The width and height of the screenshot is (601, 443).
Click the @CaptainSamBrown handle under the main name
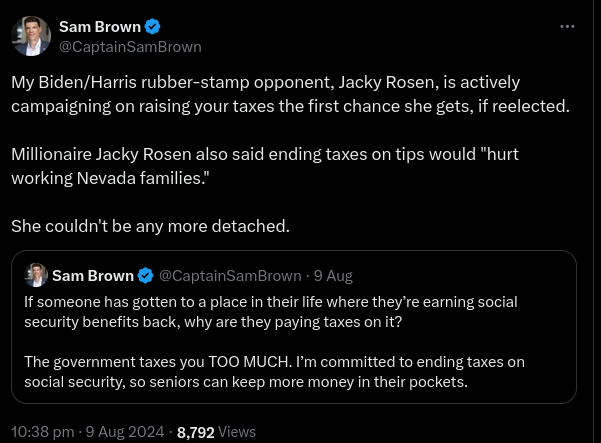point(130,46)
